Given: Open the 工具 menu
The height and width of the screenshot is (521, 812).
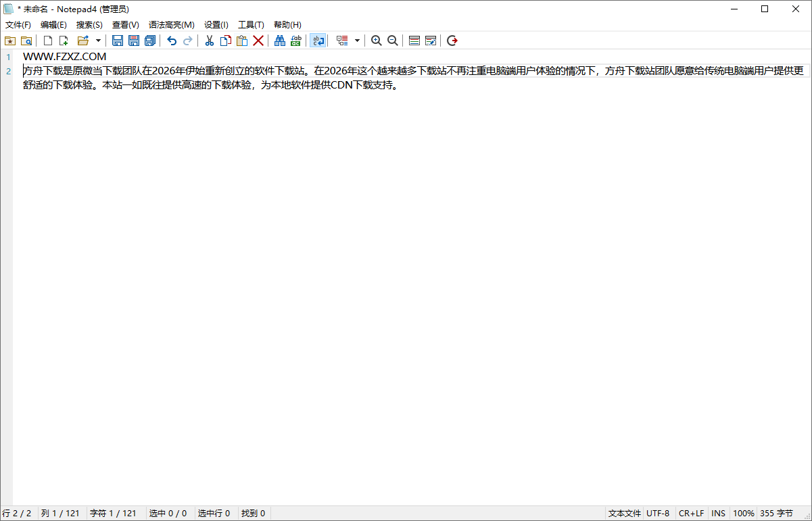Looking at the screenshot, I should tap(251, 24).
